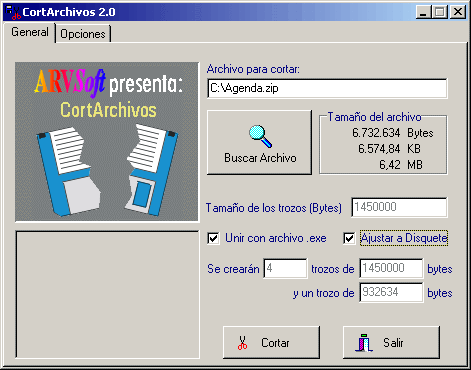Click the Salir button text
This screenshot has height=370, width=471.
(393, 343)
